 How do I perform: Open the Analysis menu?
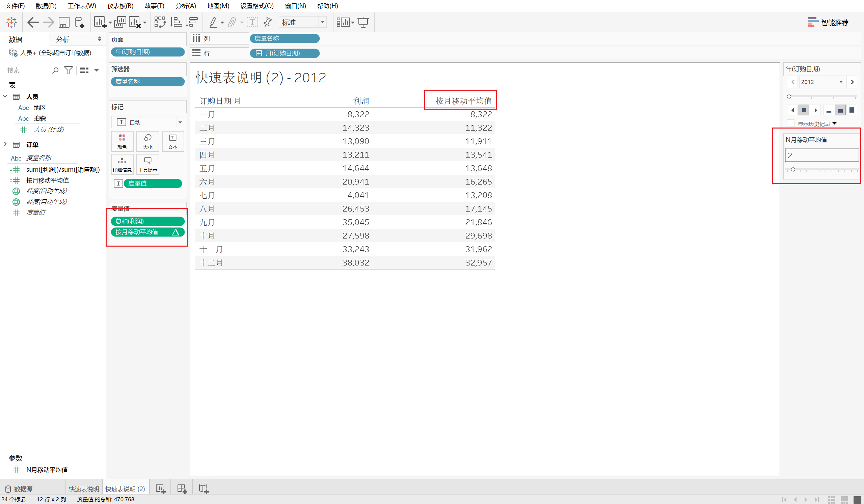186,6
